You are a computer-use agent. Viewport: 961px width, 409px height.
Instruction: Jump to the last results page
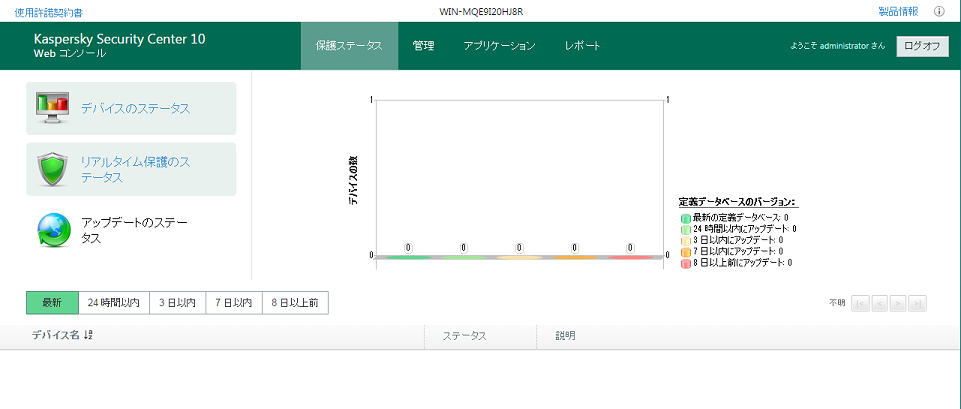(x=917, y=303)
